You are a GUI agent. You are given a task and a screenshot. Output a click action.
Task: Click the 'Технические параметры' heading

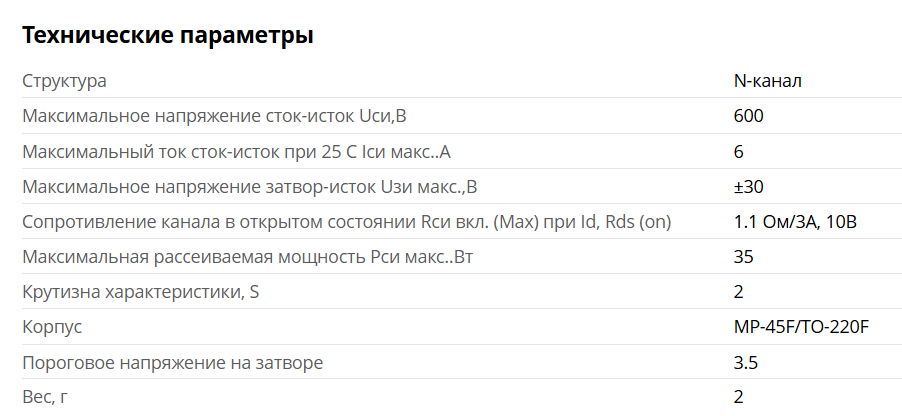pos(168,36)
